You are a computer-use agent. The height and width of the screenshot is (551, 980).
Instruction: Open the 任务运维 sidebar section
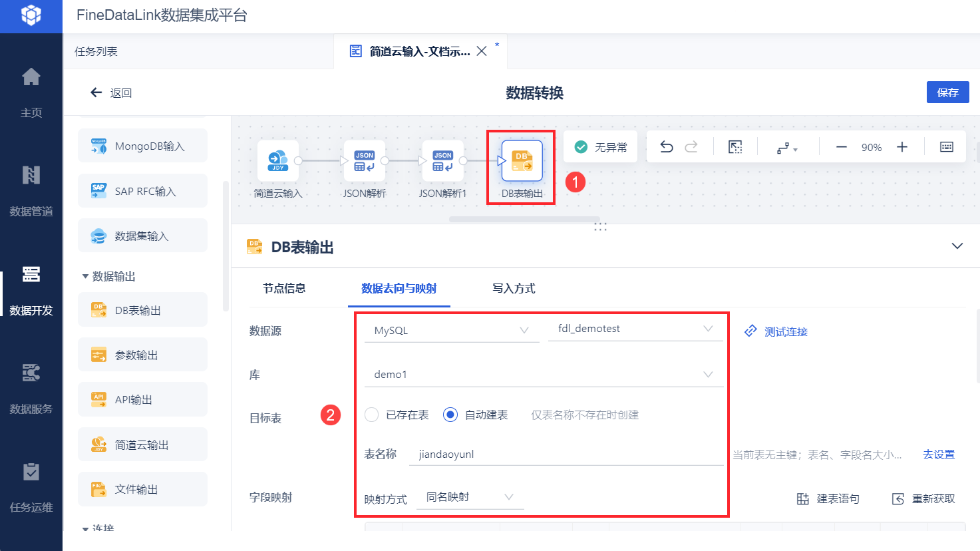point(31,487)
